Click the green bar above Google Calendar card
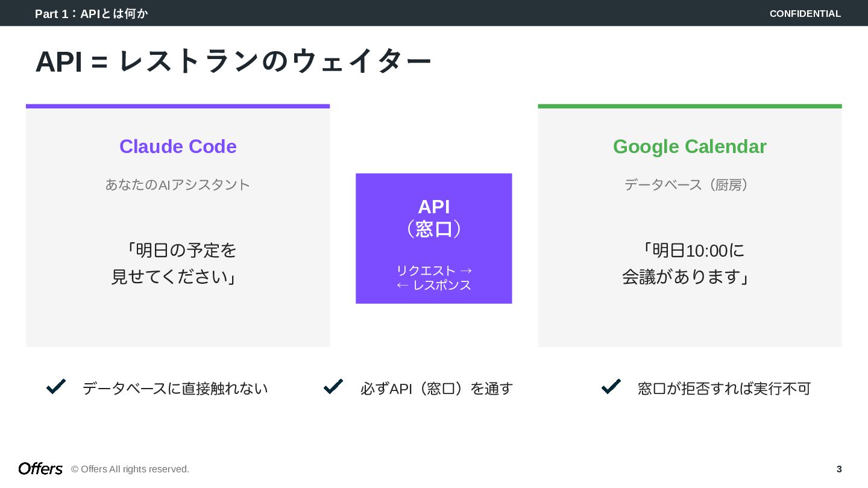This screenshot has width=868, height=488. 690,106
